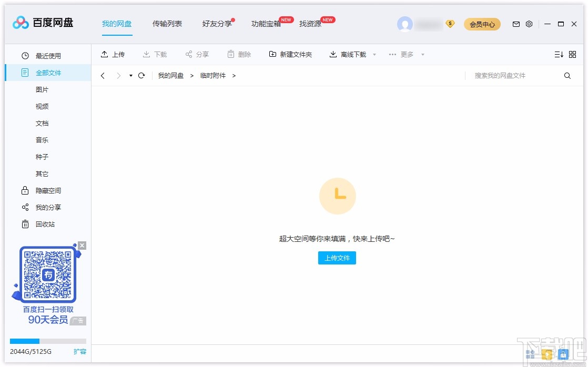Dismiss the QR code advertisement

[x=82, y=245]
